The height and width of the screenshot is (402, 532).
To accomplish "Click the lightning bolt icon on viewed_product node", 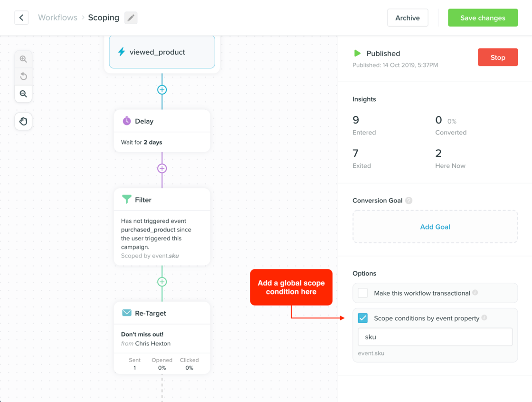I will (122, 52).
